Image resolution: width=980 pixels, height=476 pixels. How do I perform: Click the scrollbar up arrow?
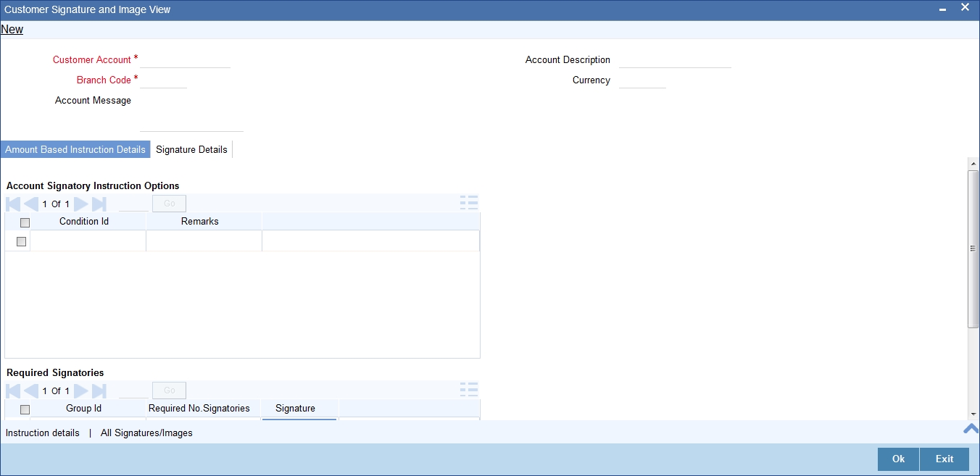pyautogui.click(x=973, y=164)
